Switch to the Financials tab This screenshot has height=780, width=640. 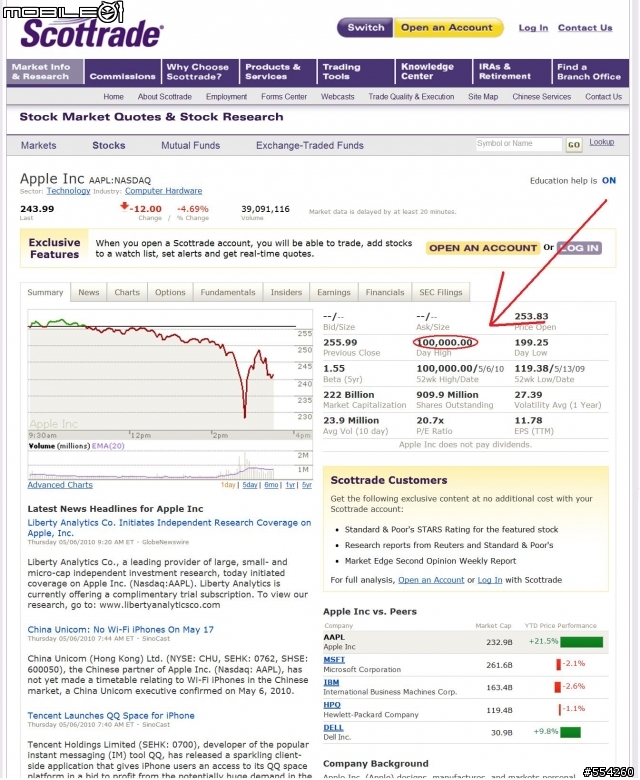point(385,292)
